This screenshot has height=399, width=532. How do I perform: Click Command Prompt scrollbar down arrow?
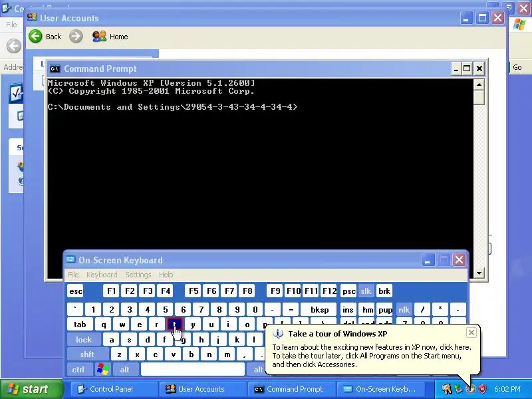tap(479, 273)
